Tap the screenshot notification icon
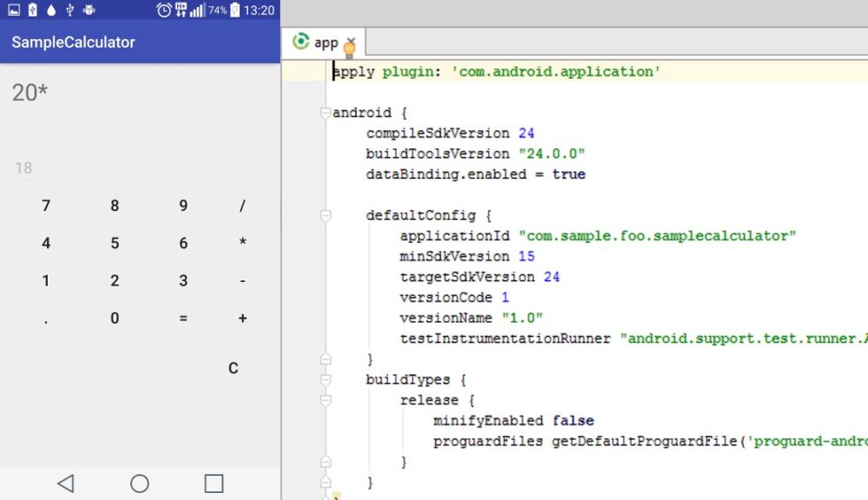The image size is (868, 500). pyautogui.click(x=14, y=10)
